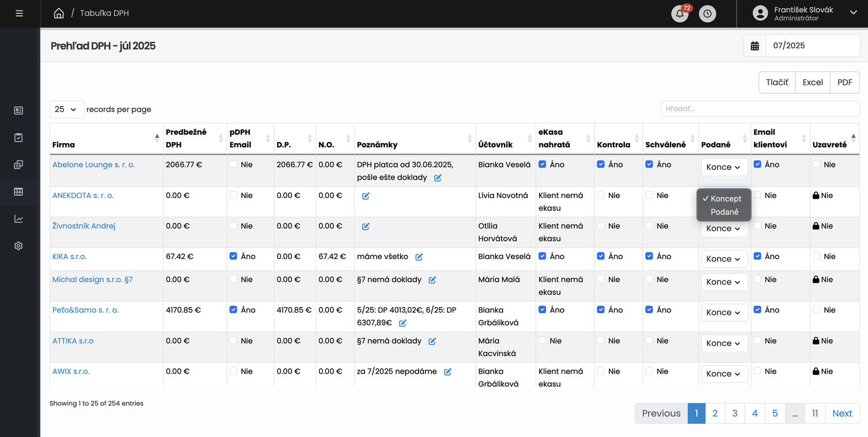The image size is (868, 437).
Task: Open the hamburger menu in the top bar
Action: [20, 13]
